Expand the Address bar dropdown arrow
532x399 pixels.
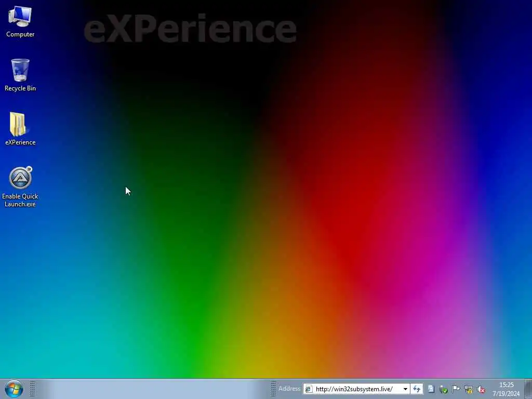point(405,389)
